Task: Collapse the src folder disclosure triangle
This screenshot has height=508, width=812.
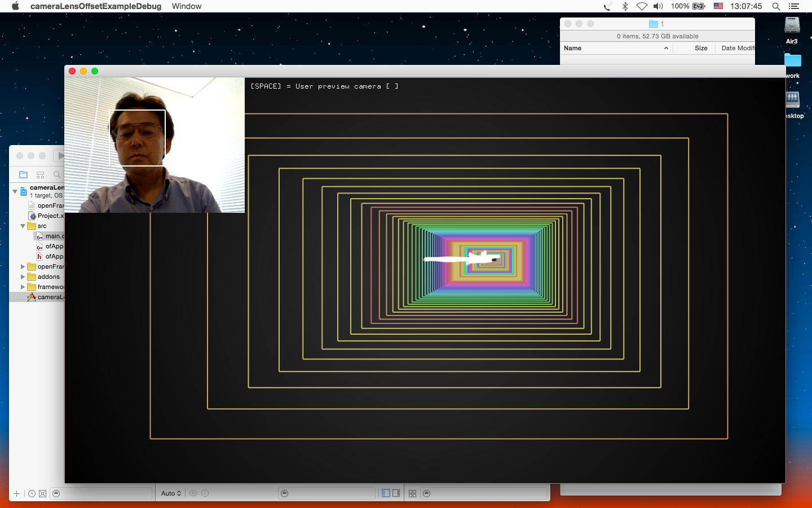Action: tap(23, 226)
